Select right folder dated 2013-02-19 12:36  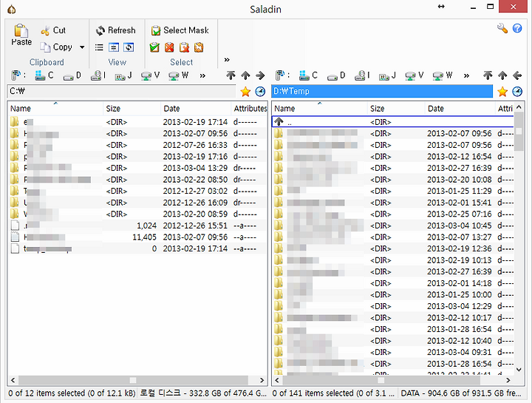tap(393, 249)
